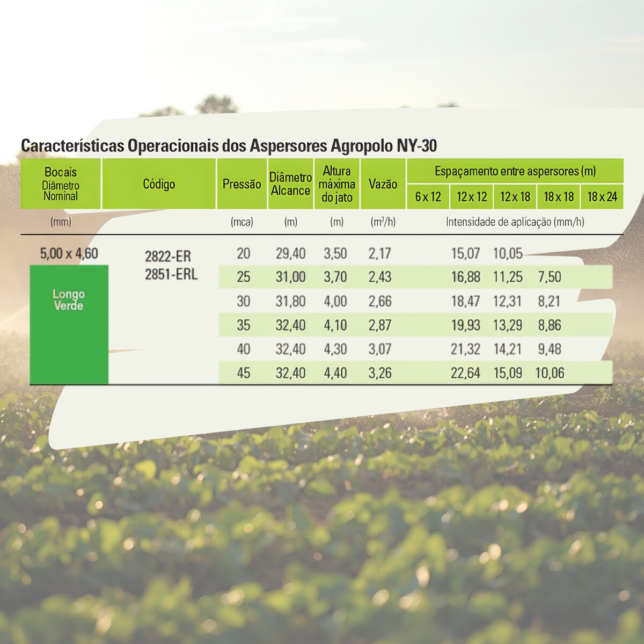Click the Altura máxima do jato header

pos(336,184)
